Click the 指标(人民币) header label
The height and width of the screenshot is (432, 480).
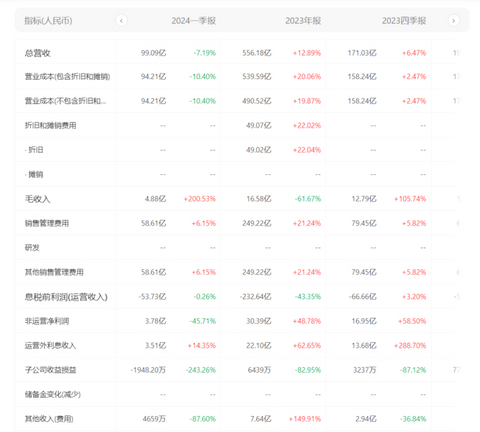[x=48, y=21]
